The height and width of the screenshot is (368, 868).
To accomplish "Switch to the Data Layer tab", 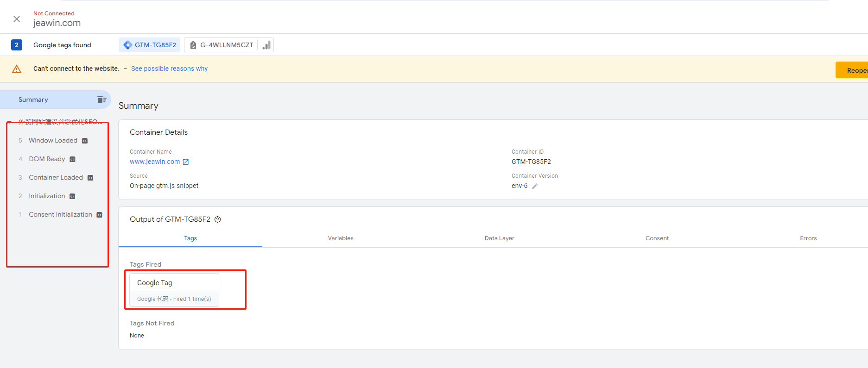I will 500,238.
